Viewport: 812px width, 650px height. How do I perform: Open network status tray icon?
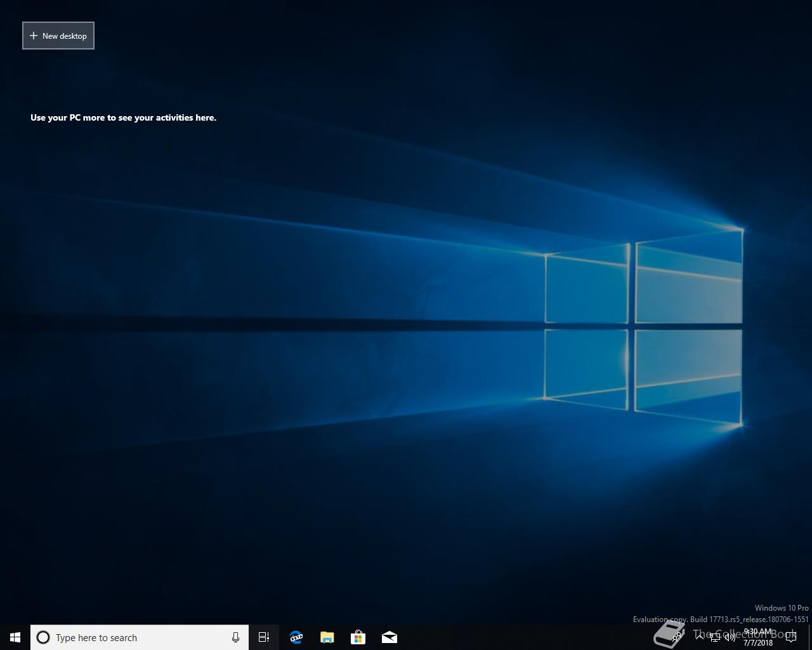(715, 637)
